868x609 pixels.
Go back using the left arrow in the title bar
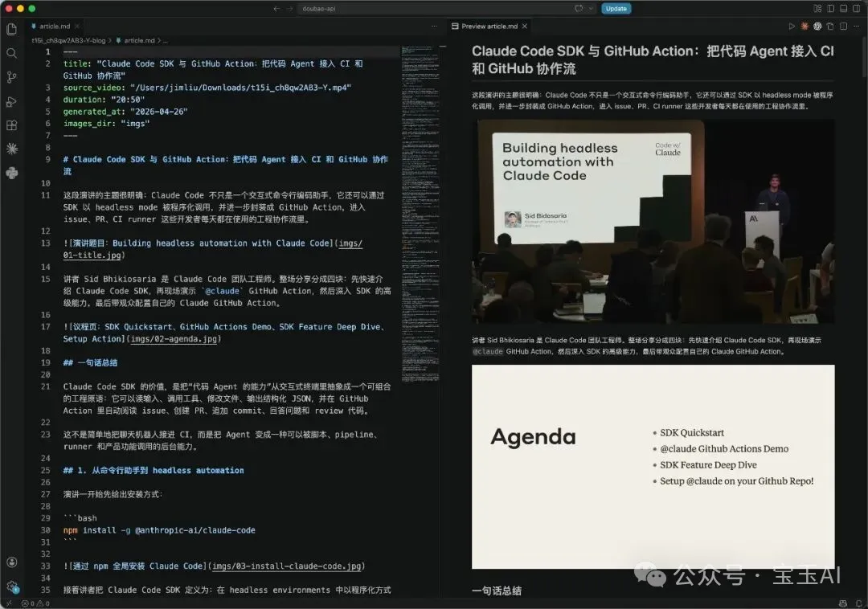pos(276,8)
